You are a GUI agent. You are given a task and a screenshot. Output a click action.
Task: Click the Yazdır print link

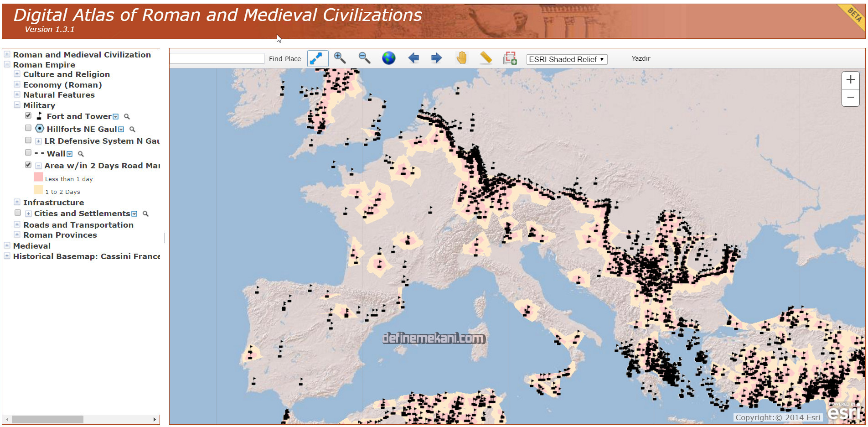[x=641, y=58]
